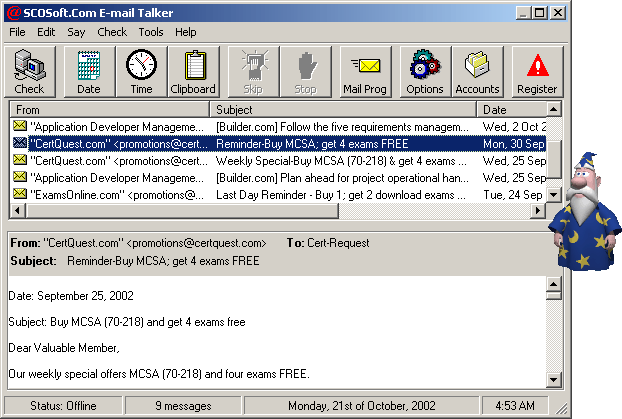Click message list scroll down arrow

554,195
